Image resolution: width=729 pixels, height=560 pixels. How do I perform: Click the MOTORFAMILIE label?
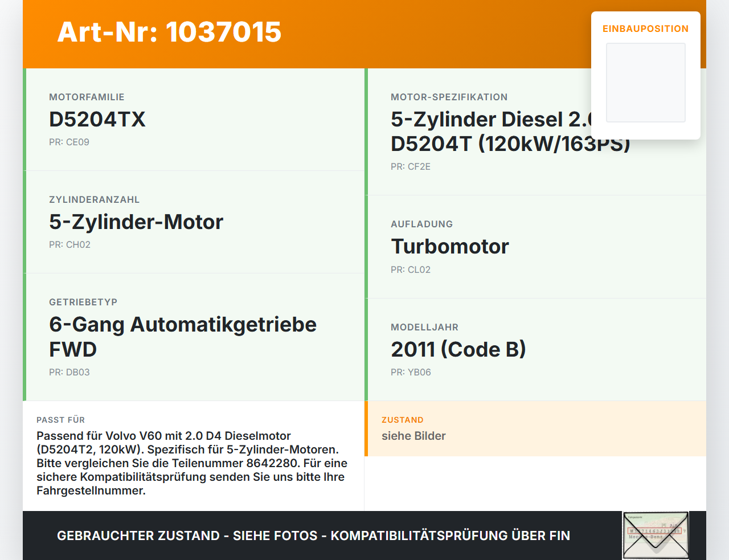[x=87, y=97]
